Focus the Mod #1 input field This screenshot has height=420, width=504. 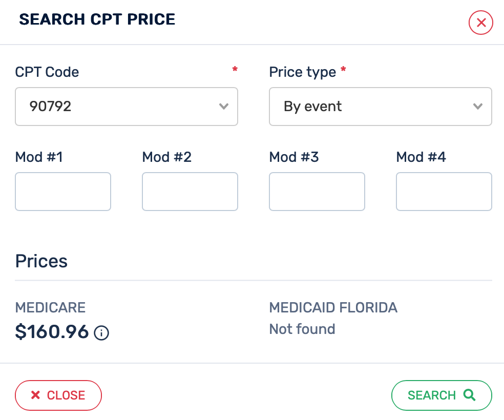(x=63, y=192)
